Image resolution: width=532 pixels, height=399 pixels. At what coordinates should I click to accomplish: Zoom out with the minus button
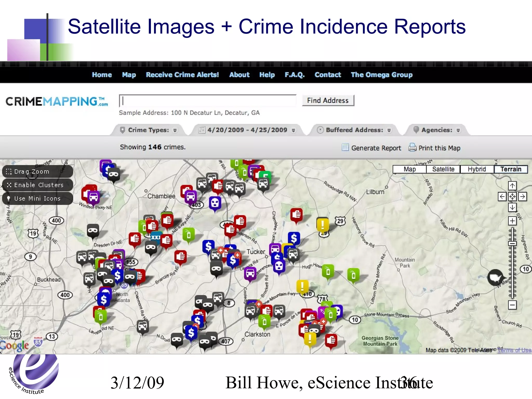[512, 305]
